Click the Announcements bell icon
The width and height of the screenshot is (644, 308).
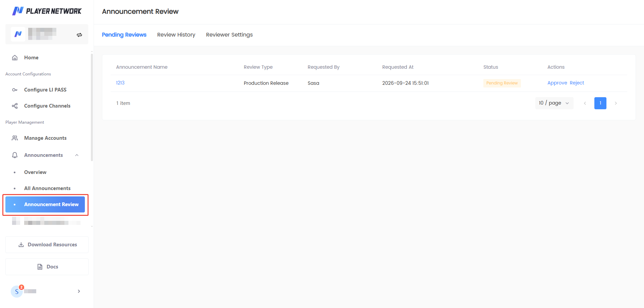[x=15, y=155]
